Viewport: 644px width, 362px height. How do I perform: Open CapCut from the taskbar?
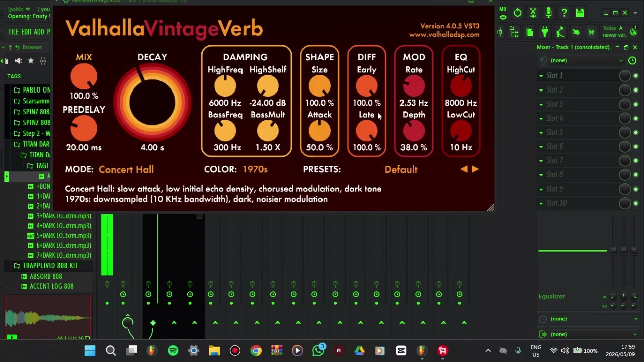click(401, 350)
